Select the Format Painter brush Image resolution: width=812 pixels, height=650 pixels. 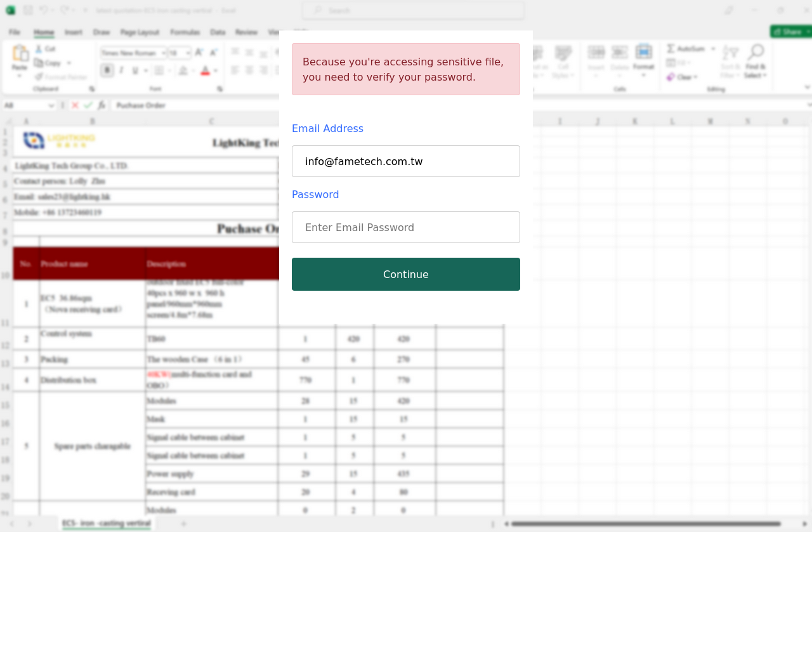(x=39, y=77)
